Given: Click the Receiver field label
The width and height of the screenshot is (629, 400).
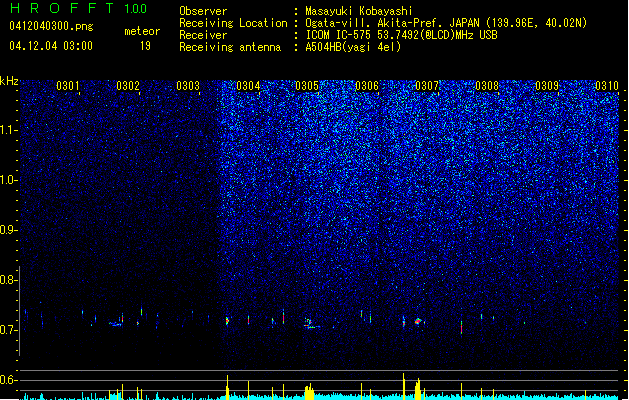Looking at the screenshot, I should tap(203, 35).
